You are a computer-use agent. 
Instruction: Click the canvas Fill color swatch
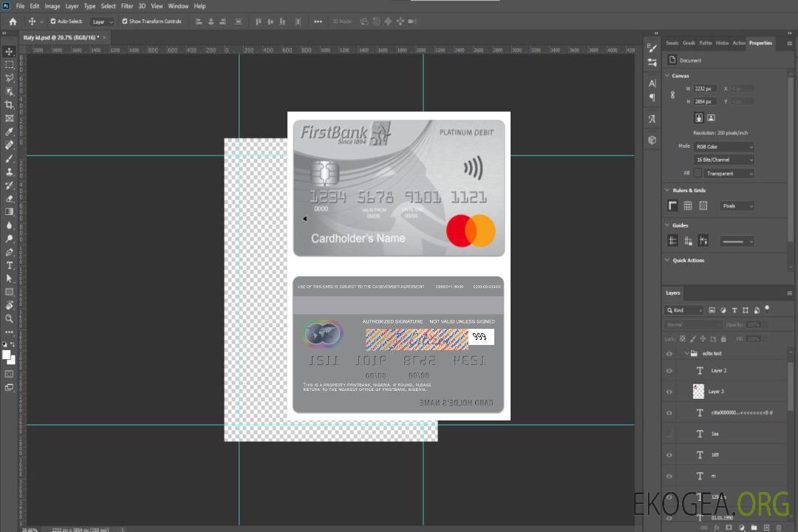[x=698, y=174]
